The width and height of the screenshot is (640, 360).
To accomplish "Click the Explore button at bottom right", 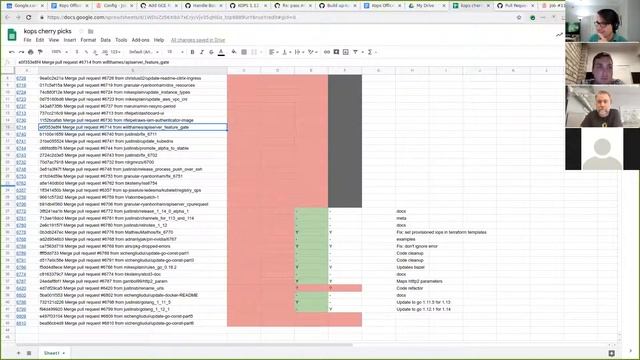I will [611, 353].
